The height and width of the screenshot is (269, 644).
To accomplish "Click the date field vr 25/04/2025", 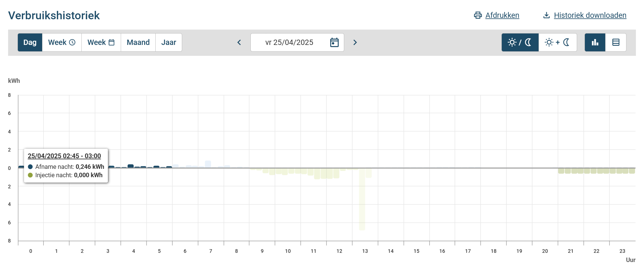I will coord(289,42).
